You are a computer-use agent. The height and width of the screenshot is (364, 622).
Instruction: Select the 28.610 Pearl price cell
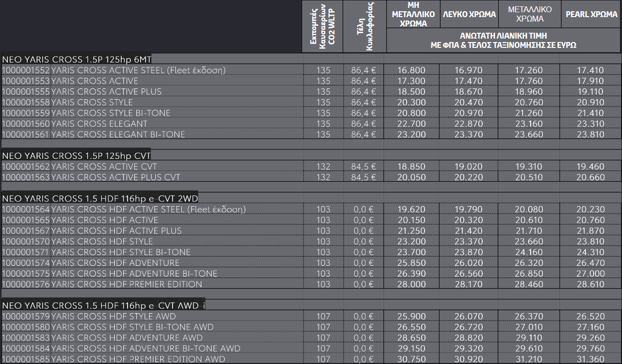click(x=590, y=284)
